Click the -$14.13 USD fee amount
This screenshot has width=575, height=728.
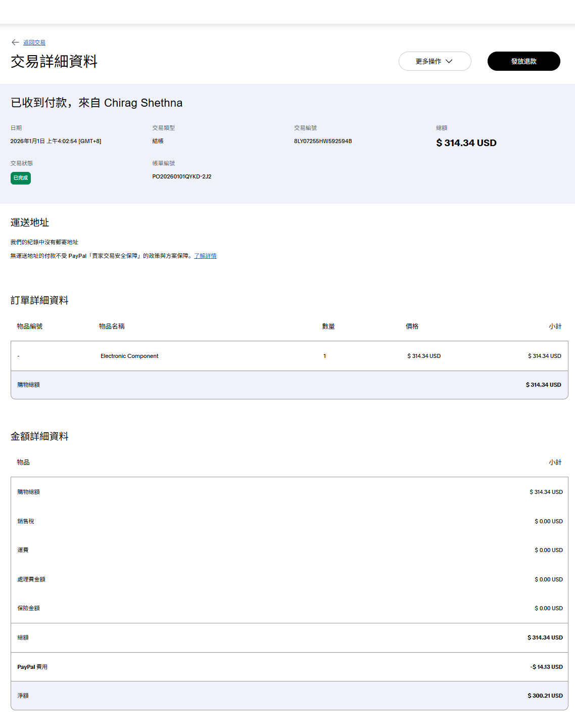[546, 667]
